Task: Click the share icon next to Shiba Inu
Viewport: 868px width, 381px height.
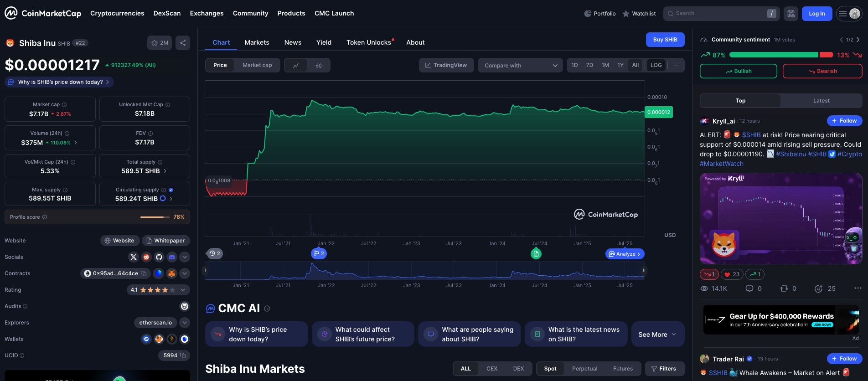Action: point(183,43)
